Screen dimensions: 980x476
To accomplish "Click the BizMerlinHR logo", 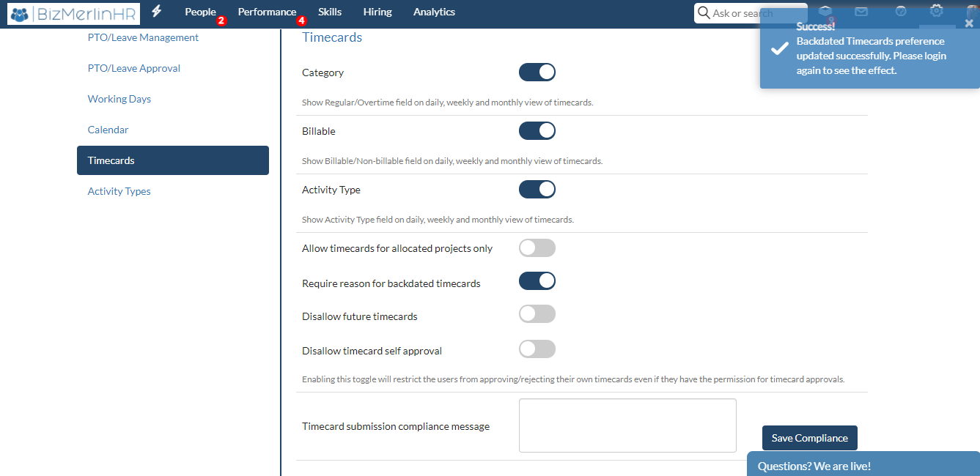I will [x=73, y=14].
